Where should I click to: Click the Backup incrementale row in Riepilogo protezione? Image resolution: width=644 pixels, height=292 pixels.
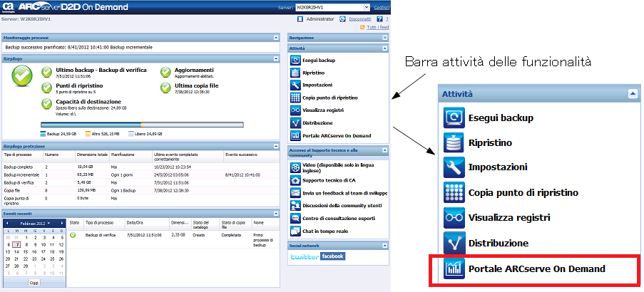click(141, 174)
